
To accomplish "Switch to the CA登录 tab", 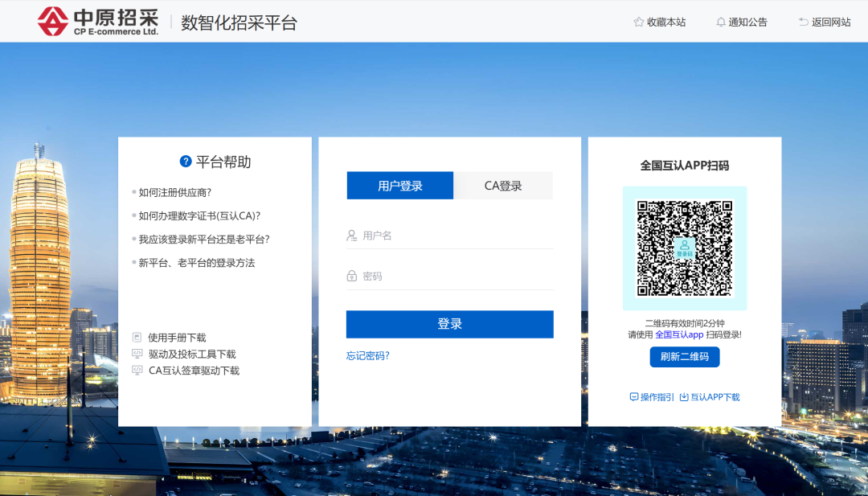I will (x=503, y=186).
